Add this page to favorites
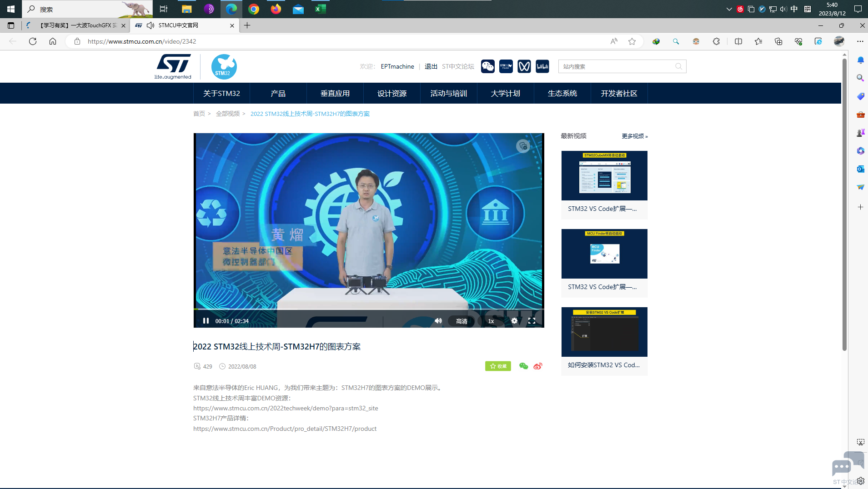The height and width of the screenshot is (489, 868). (632, 41)
